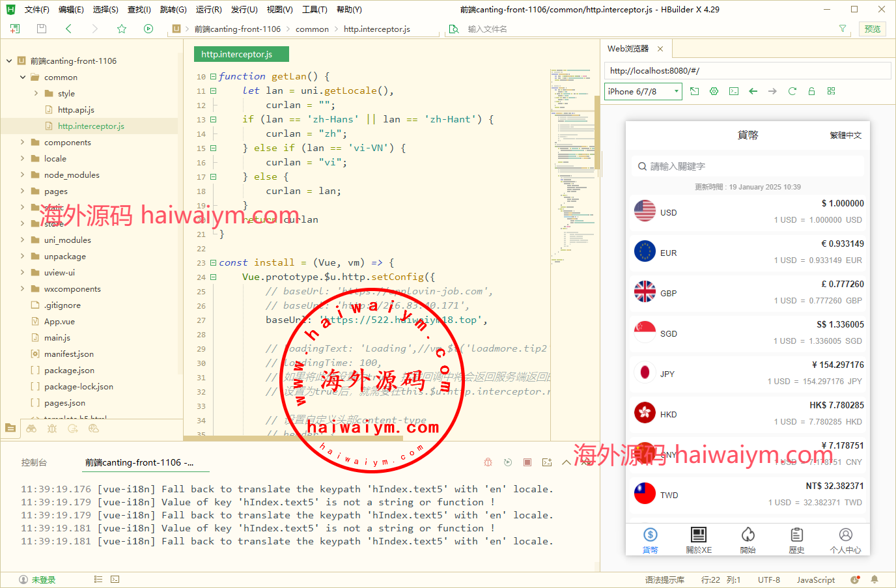Switch to the 控制台 tab
Viewport: 896px width, 588px height.
pyautogui.click(x=34, y=462)
